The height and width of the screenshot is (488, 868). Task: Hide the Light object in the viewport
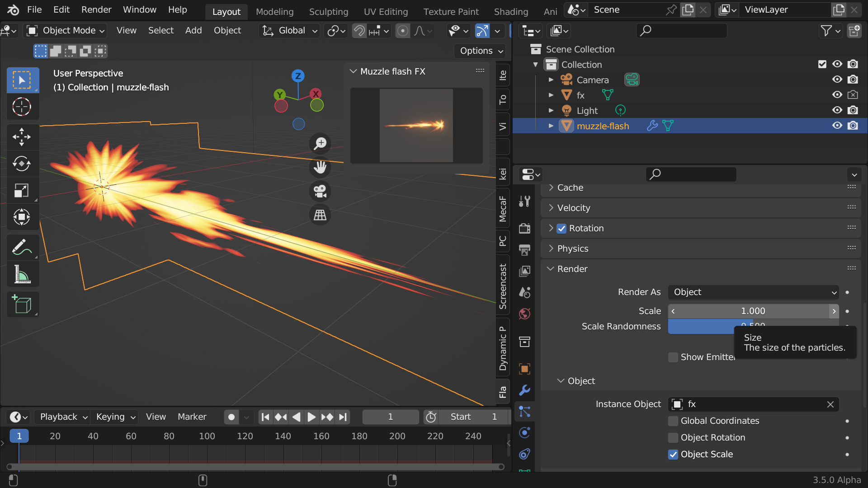(x=837, y=110)
